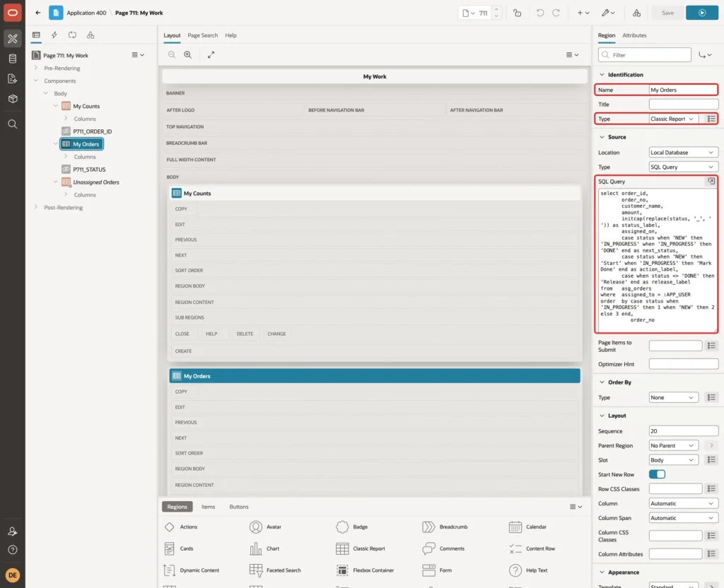Switch to the Attributes tab

[x=634, y=35]
